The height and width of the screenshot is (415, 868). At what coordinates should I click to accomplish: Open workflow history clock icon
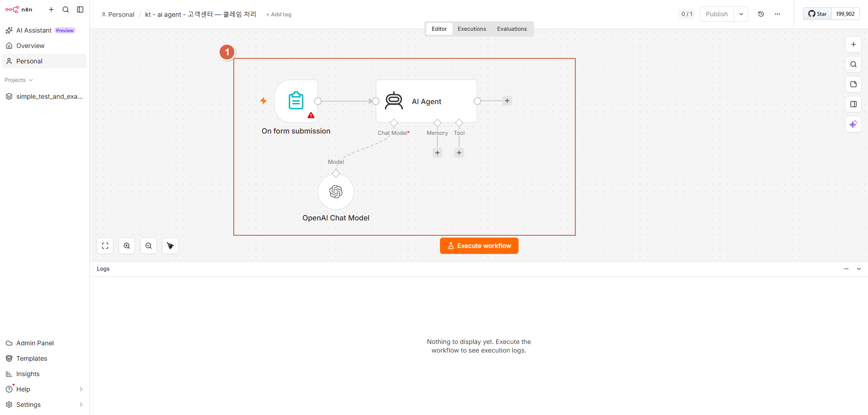point(761,14)
